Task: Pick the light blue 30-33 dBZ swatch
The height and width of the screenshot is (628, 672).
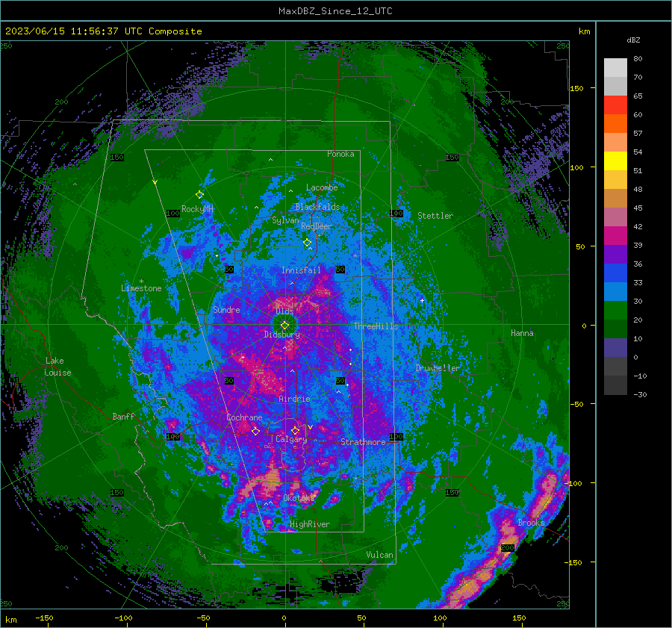Action: (x=615, y=292)
